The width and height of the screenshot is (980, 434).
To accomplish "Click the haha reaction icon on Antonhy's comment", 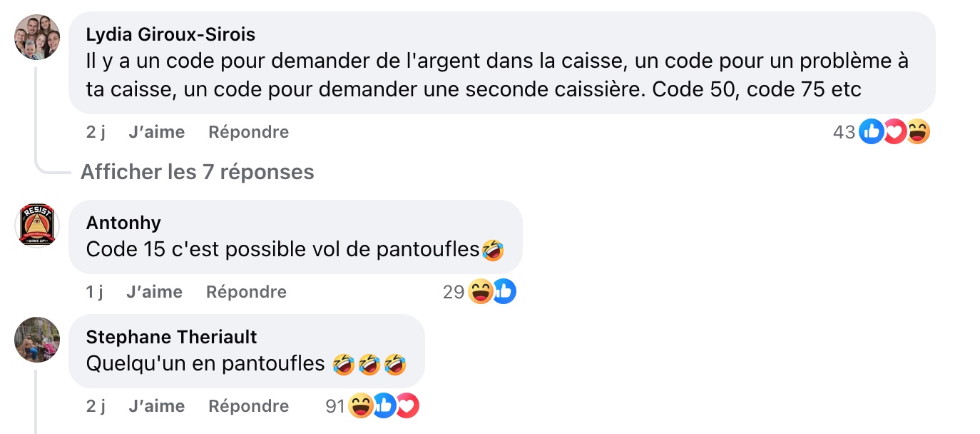I will [481, 291].
